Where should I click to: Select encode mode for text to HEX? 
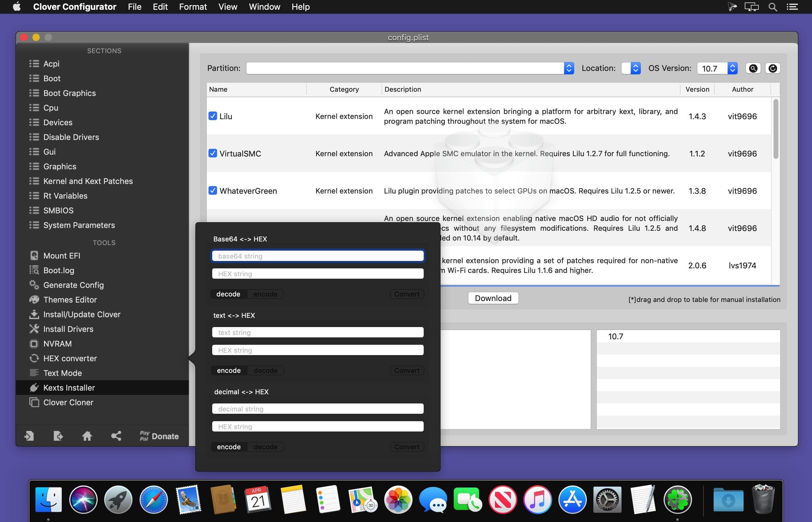(229, 371)
